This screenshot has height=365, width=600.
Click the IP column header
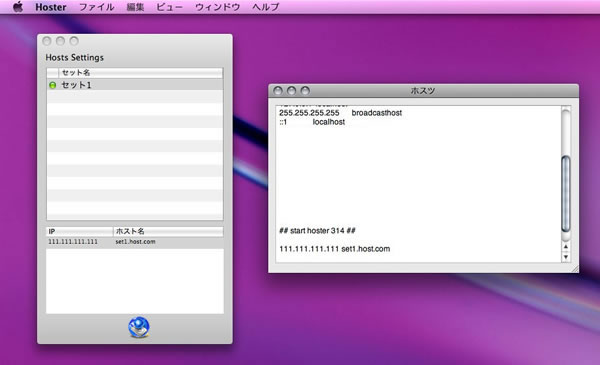(80, 231)
